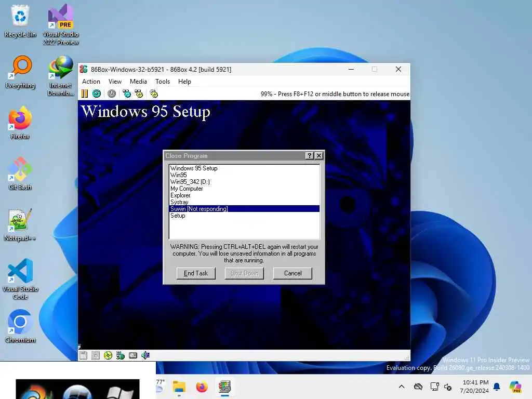This screenshot has width=532, height=399.
Task: Click the Visual Studio Code desktop icon
Action: pyautogui.click(x=20, y=279)
